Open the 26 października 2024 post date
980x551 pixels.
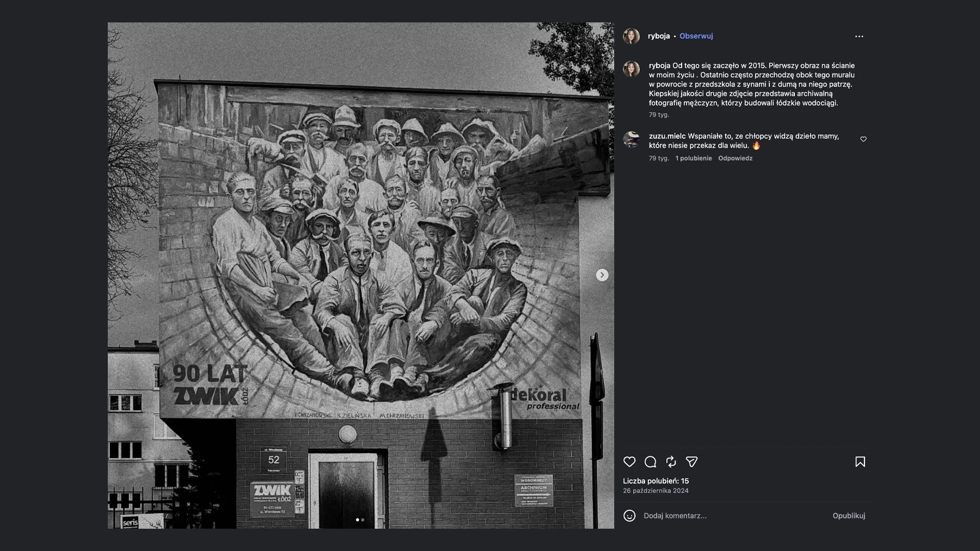656,491
